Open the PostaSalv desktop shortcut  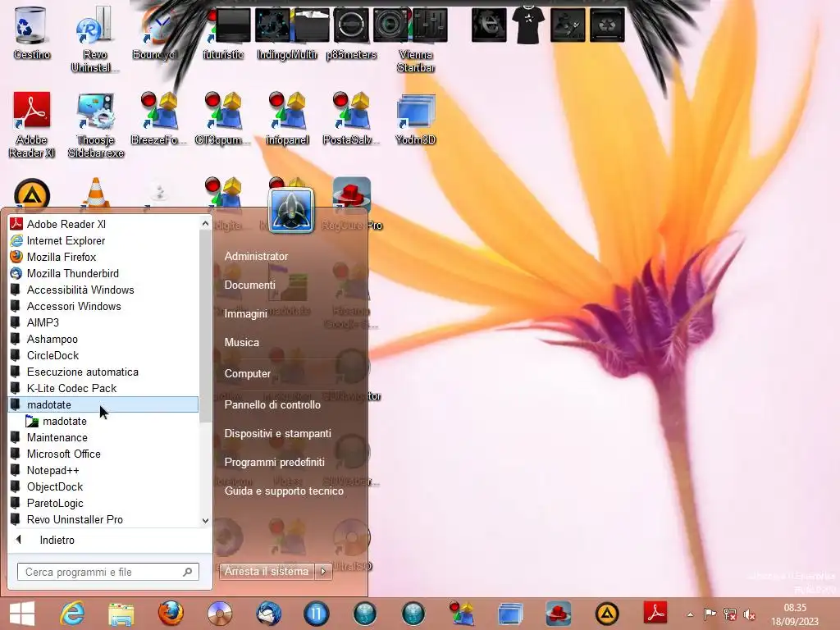[351, 118]
